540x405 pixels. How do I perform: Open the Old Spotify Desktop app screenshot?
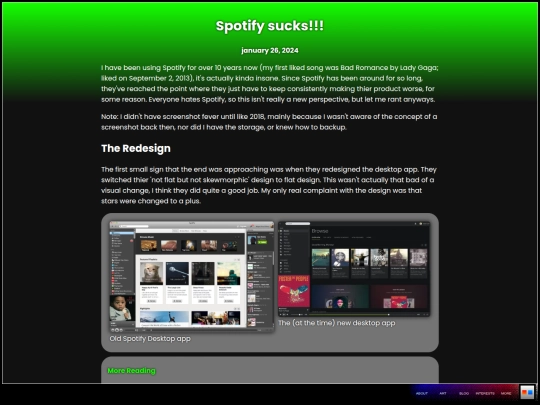click(192, 277)
